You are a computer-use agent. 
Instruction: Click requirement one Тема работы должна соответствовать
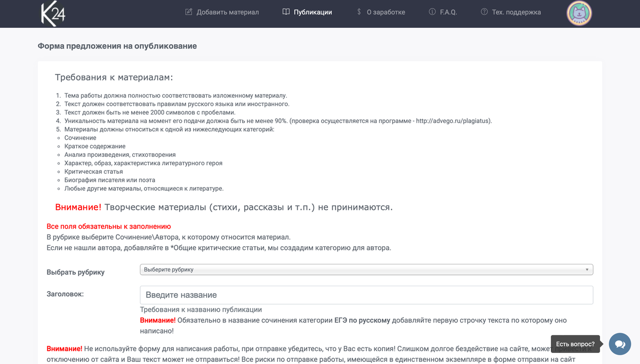176,95
